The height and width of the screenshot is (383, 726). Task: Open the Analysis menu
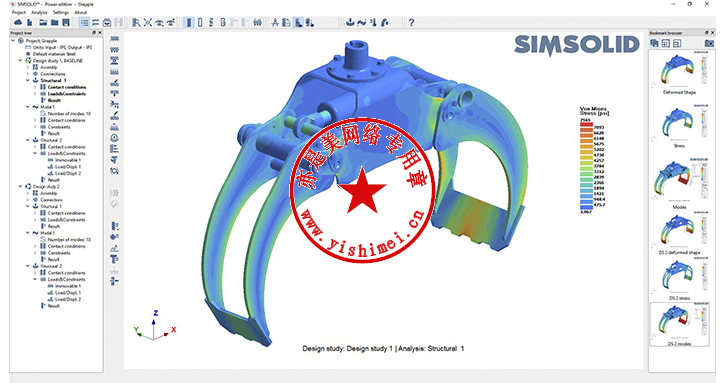click(39, 13)
